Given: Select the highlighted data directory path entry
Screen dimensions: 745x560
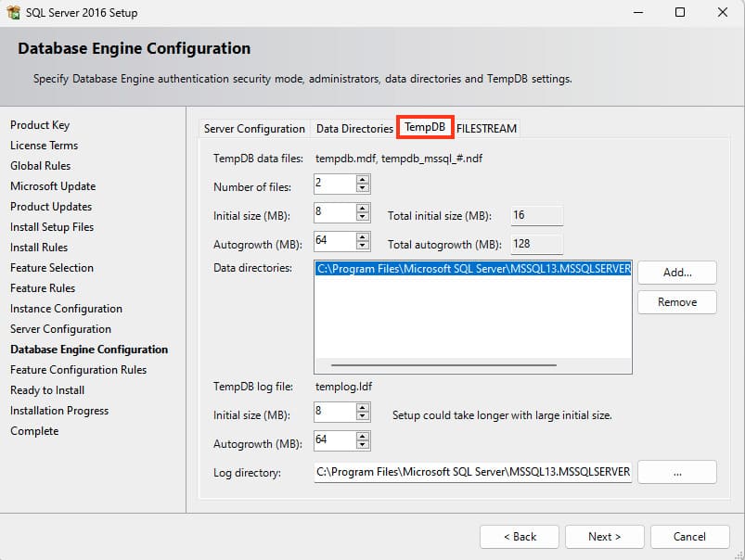Looking at the screenshot, I should [x=473, y=270].
